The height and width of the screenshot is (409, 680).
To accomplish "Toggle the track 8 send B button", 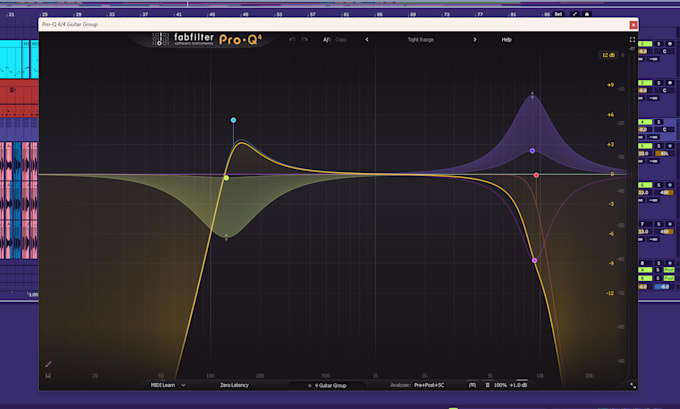I will (x=645, y=278).
